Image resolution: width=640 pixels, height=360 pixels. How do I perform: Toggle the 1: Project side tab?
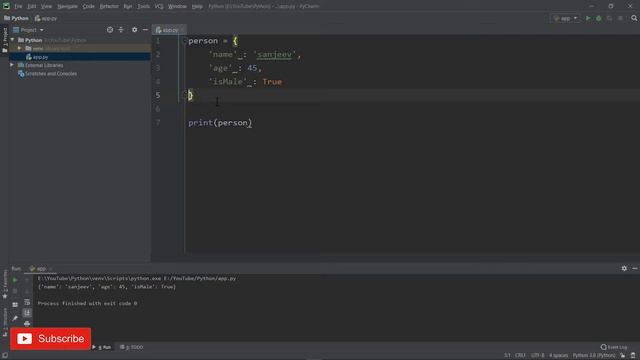(5, 39)
